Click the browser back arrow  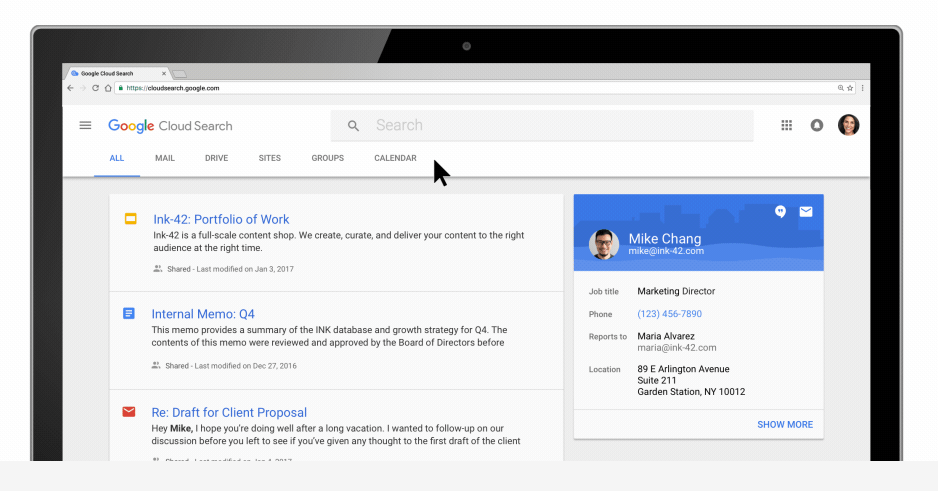click(71, 88)
